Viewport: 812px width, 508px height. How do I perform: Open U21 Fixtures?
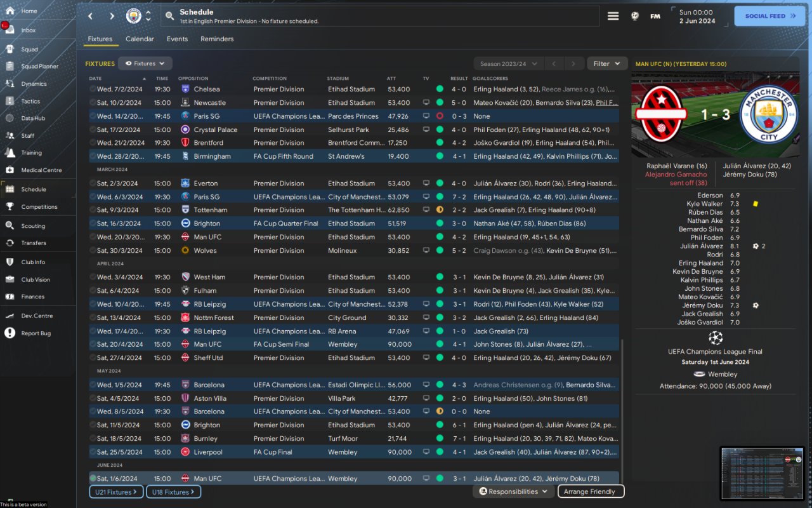[116, 491]
